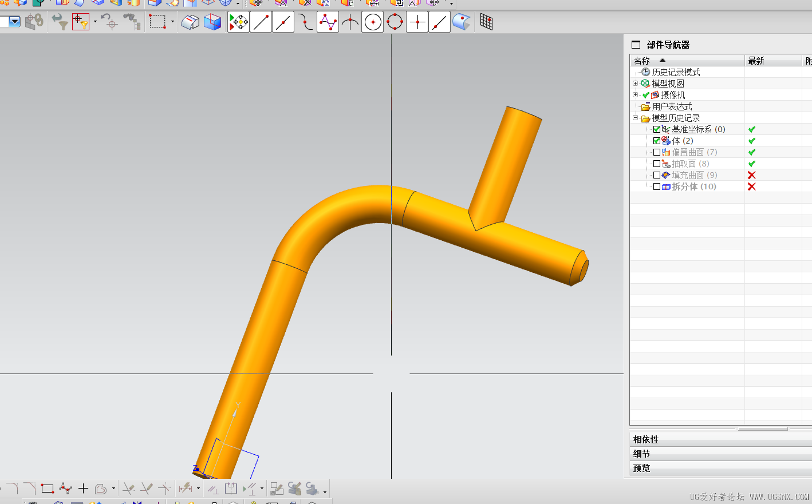812x504 pixels.
Task: Click the shaded with edges cube icon
Action: (212, 22)
